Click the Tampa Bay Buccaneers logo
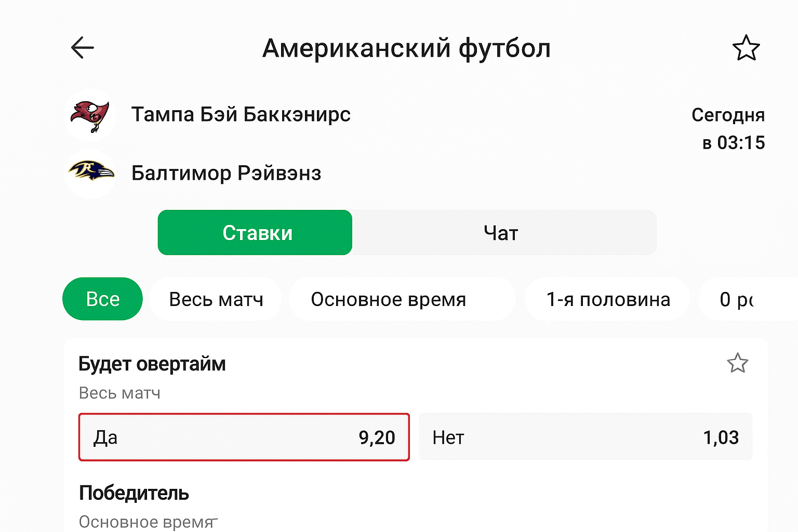The width and height of the screenshot is (798, 532). (90, 115)
